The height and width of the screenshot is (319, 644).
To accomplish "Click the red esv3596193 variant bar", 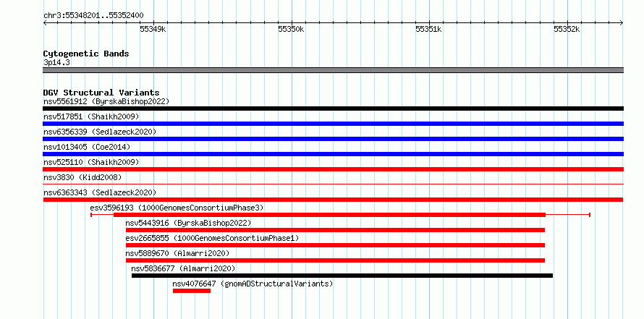I will click(x=329, y=215).
